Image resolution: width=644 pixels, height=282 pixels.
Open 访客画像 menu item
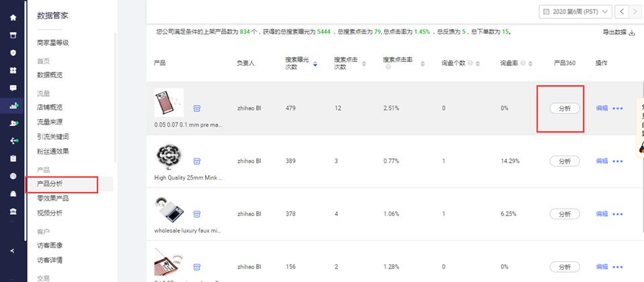50,246
